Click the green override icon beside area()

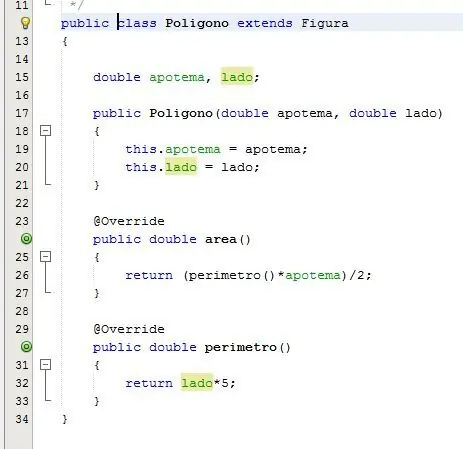26,239
